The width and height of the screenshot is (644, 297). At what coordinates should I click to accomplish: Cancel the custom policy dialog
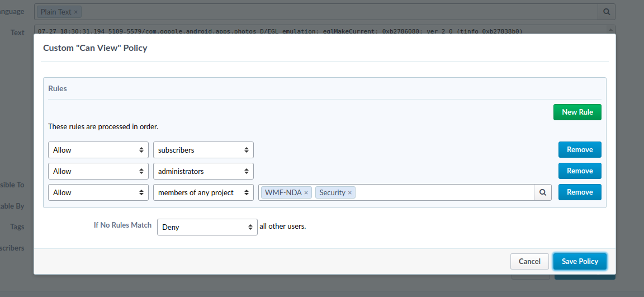coord(529,261)
